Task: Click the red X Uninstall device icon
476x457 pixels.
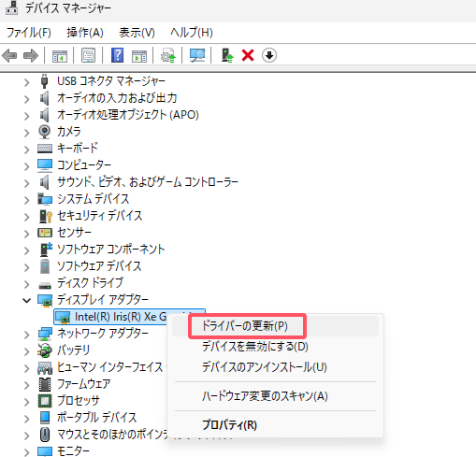Action: pyautogui.click(x=248, y=55)
